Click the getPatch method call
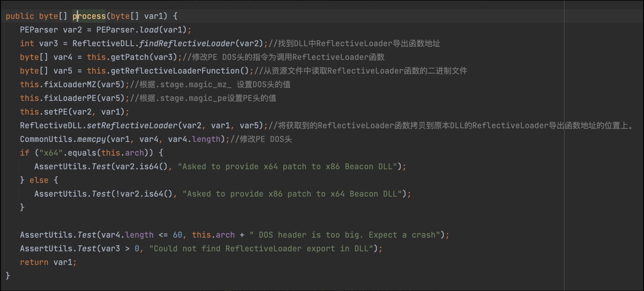The height and width of the screenshot is (291, 644). 130,57
